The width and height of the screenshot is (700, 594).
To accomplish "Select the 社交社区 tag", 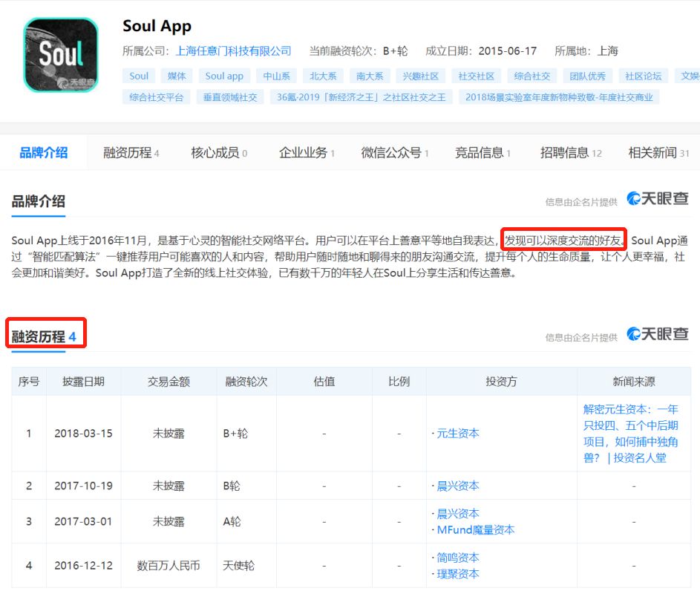I will point(476,76).
